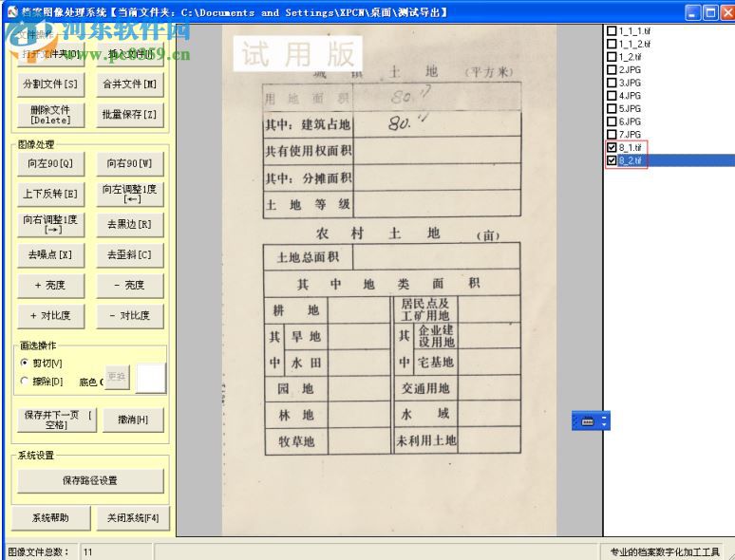Maximize the 档案图像处理系统 window

[x=710, y=12]
